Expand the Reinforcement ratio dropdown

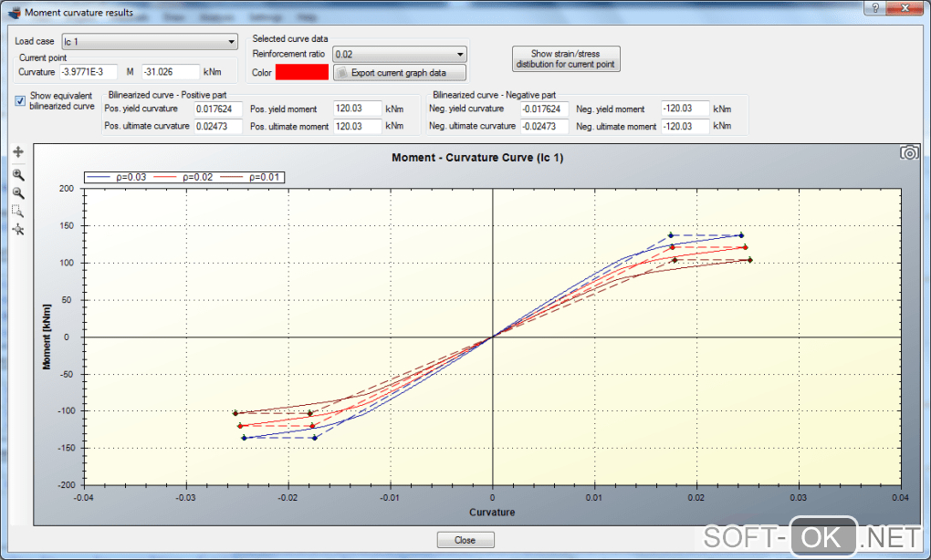(x=399, y=55)
